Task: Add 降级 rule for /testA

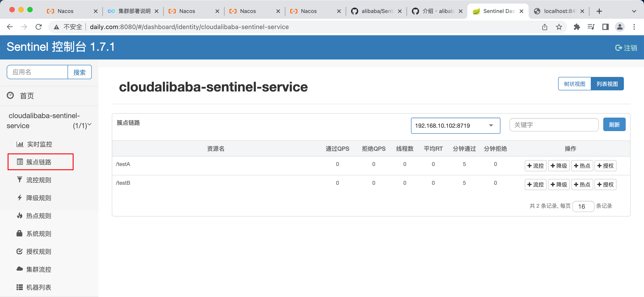Action: coord(559,165)
